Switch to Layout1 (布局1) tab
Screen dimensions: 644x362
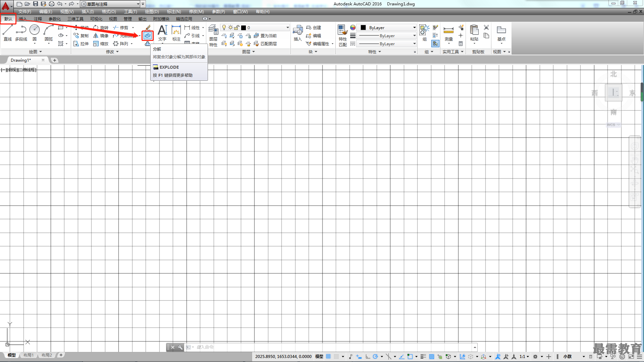pyautogui.click(x=29, y=355)
